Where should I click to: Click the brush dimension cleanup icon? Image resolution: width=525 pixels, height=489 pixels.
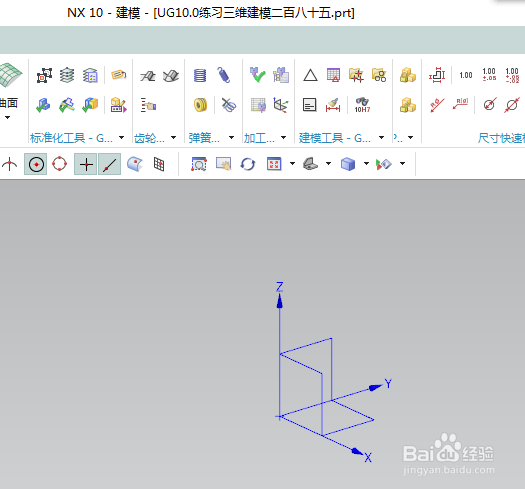point(333,105)
